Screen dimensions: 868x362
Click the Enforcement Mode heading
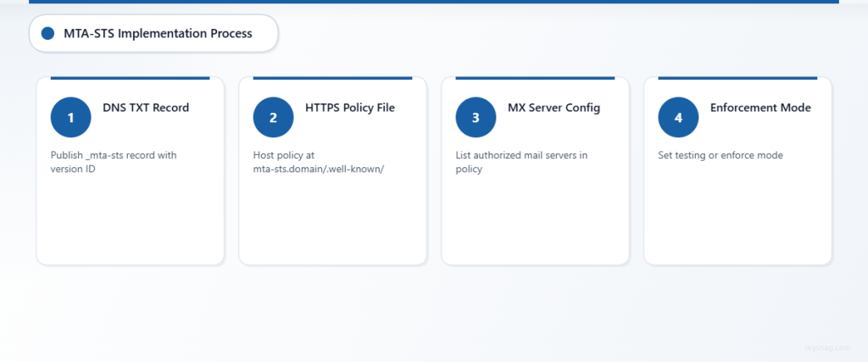tap(760, 108)
